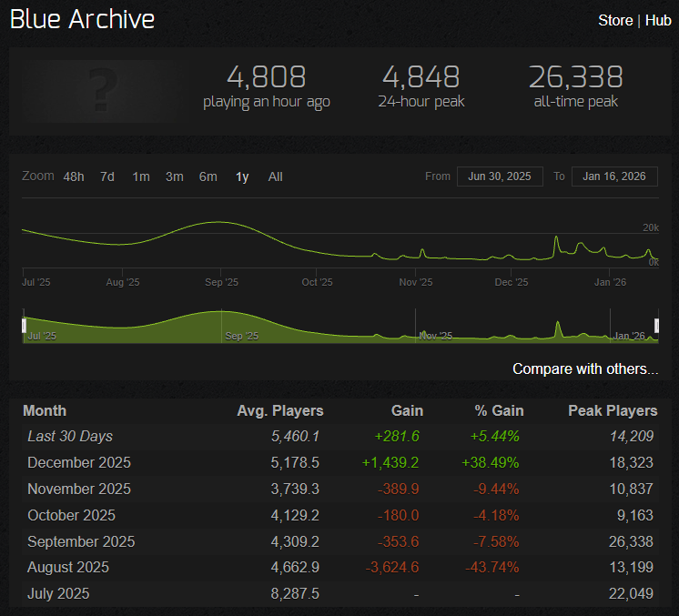The height and width of the screenshot is (616, 679).
Task: Click the 8,287.5 average players value
Action: (x=295, y=593)
